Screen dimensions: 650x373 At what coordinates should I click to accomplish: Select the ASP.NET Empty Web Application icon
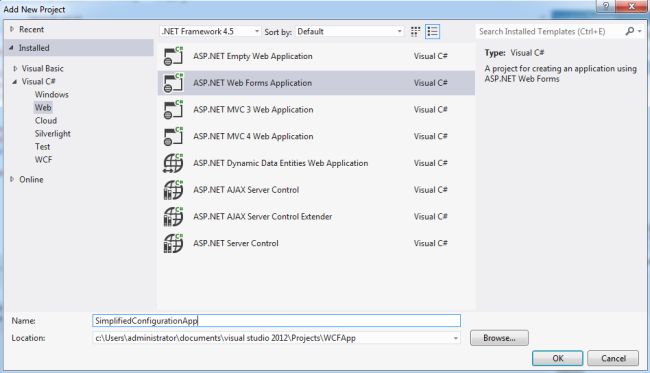coord(173,56)
